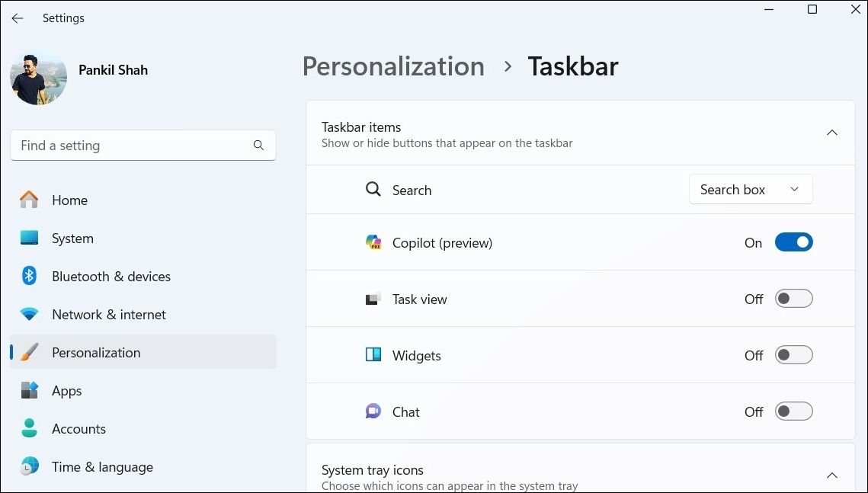Collapse the System tray icons section
Viewport: 868px width, 493px height.
[x=832, y=475]
